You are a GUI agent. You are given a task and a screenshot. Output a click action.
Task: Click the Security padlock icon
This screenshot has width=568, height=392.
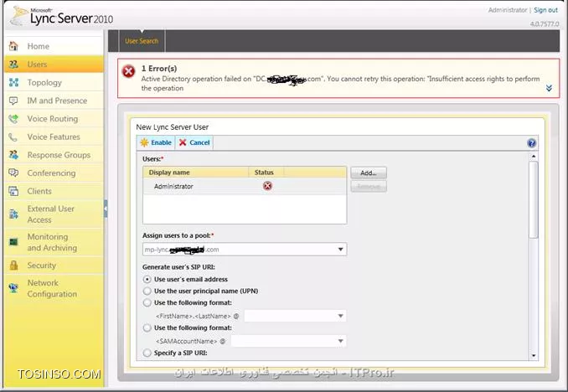13,266
